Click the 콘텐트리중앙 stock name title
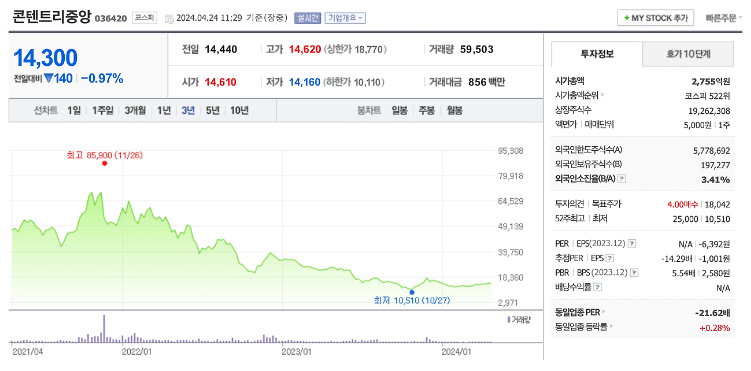Screen dimensions: 751x371 [52, 17]
